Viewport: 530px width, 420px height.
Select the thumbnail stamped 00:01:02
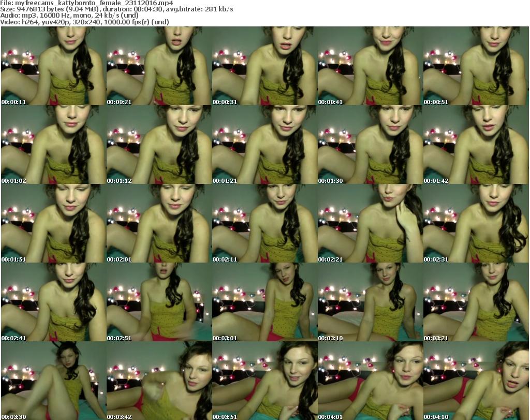pyautogui.click(x=54, y=144)
